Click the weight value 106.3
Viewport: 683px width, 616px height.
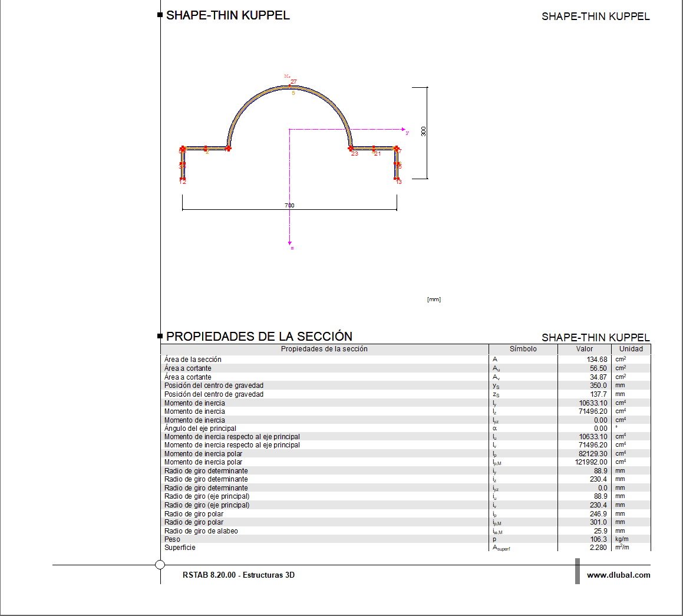tap(599, 539)
